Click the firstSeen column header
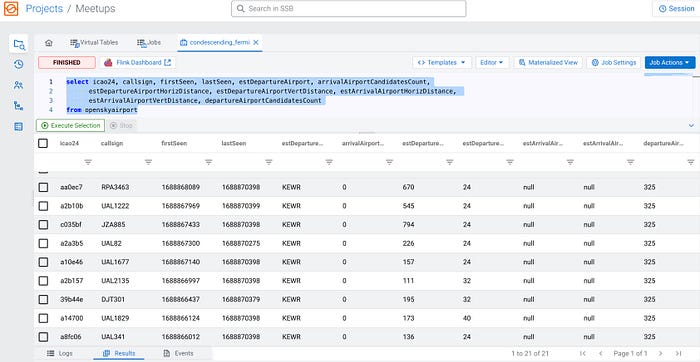700x362 pixels. click(174, 143)
